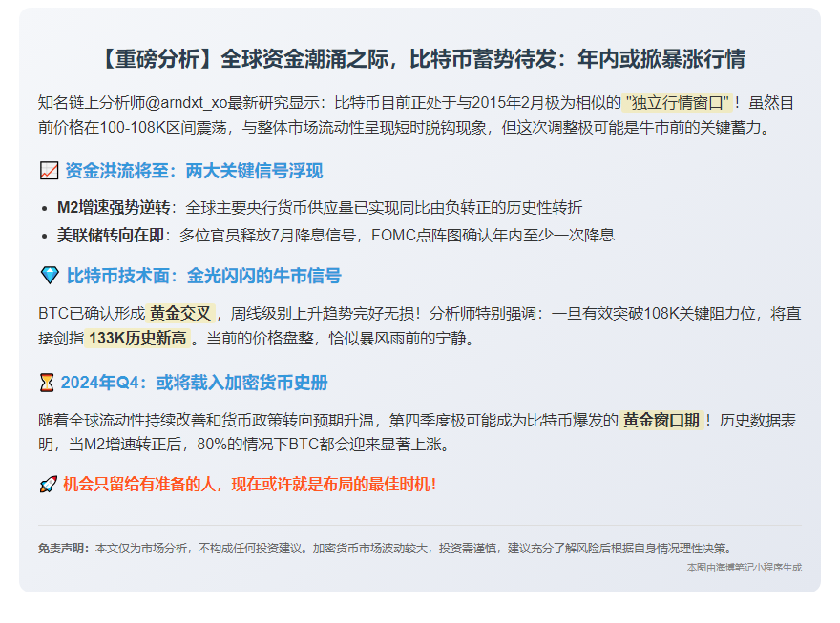Click the highlighted phrase 黄金交叉
The width and height of the screenshot is (840, 623).
180,313
